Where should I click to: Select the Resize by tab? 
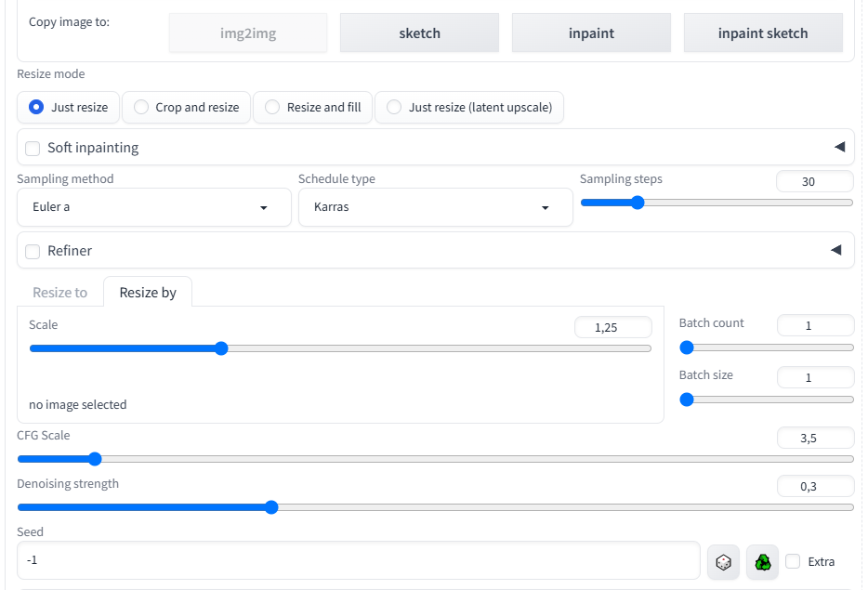148,293
